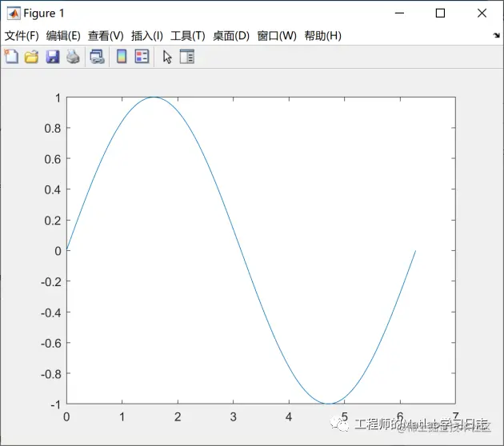The height and width of the screenshot is (446, 504).
Task: Click the y-axis tick label 0.8
Action: (53, 129)
